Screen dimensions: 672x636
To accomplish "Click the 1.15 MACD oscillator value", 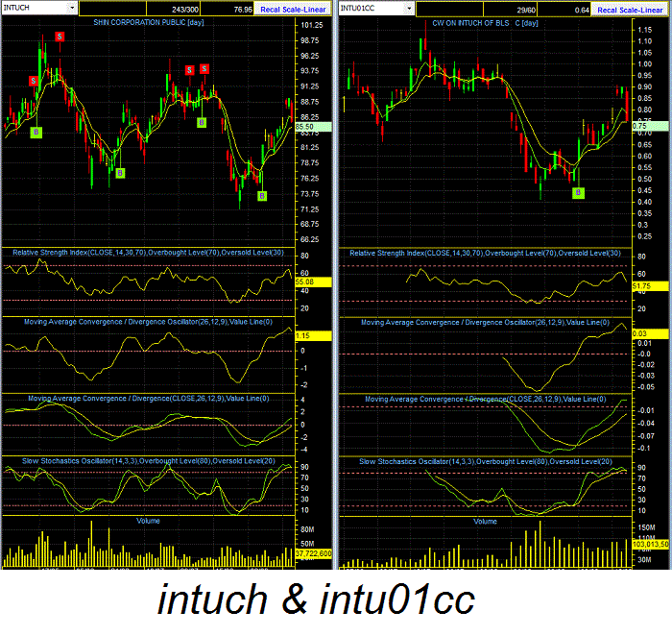I will click(x=313, y=336).
